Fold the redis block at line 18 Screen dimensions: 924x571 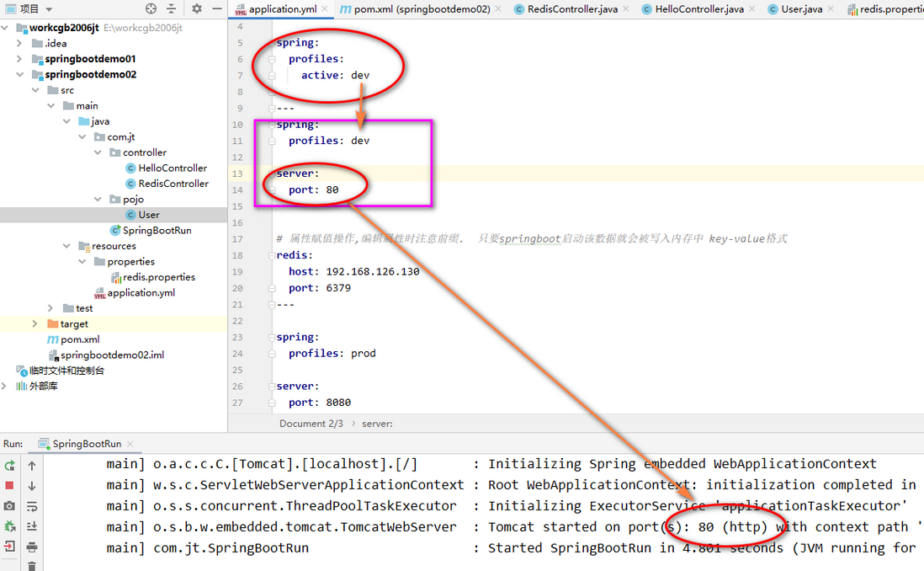273,255
